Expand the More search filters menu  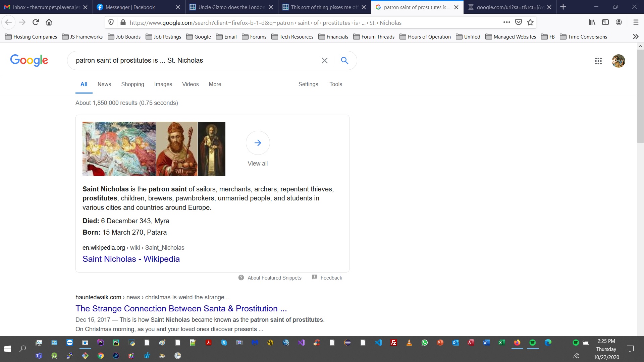[x=215, y=84]
